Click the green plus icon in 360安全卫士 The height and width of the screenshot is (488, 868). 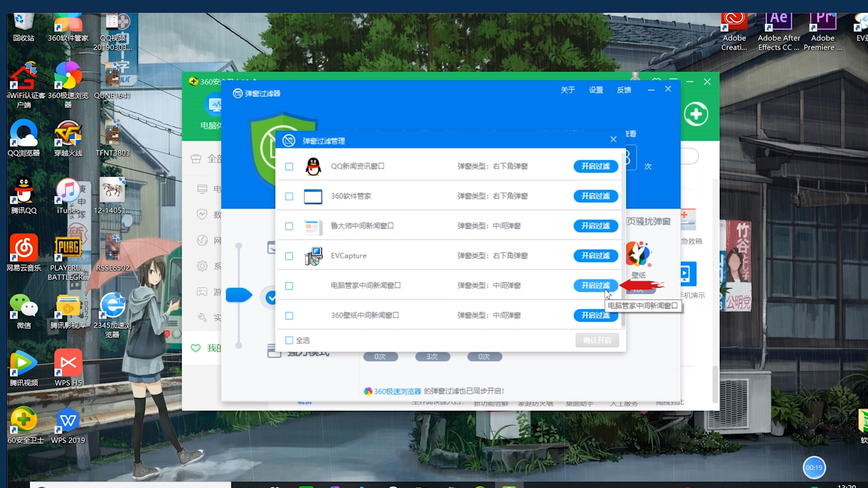pyautogui.click(x=696, y=114)
